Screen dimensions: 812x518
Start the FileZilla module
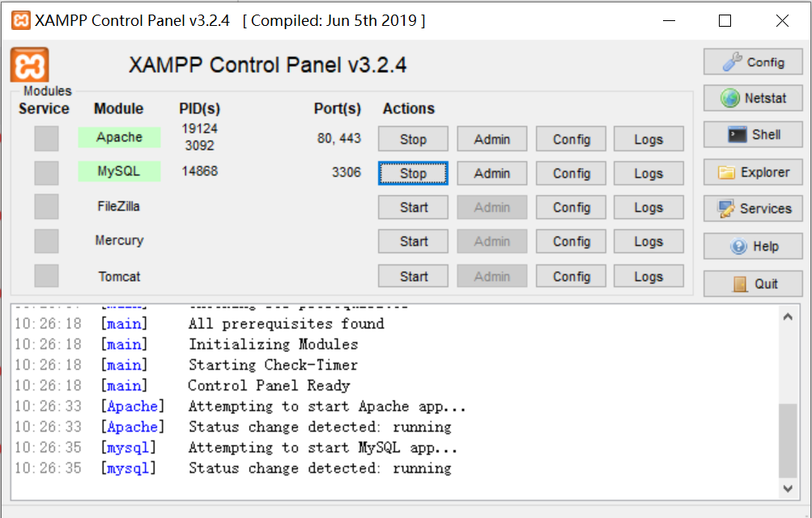(x=413, y=207)
